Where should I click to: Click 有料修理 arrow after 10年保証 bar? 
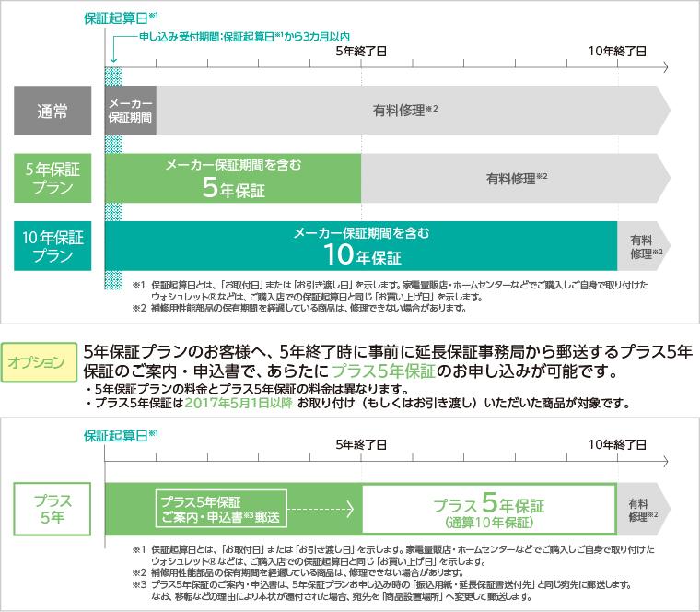click(x=644, y=246)
